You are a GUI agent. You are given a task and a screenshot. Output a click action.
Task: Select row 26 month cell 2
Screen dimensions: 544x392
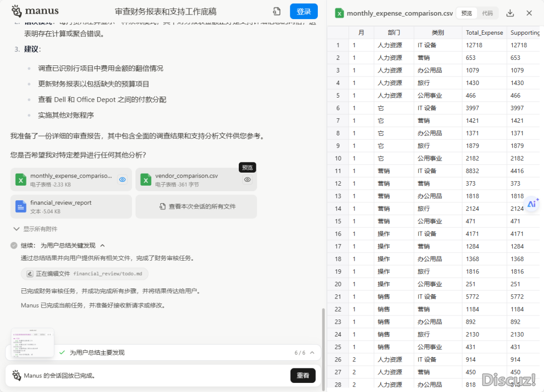361,360
